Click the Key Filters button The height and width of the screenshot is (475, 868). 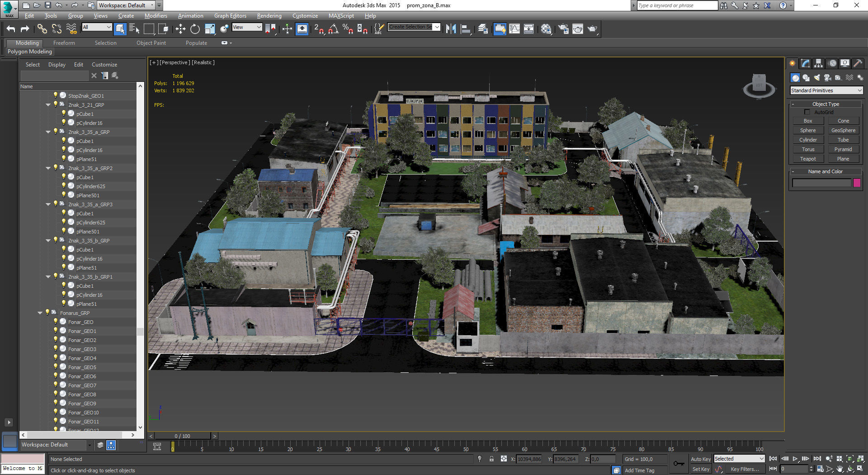[x=745, y=469]
